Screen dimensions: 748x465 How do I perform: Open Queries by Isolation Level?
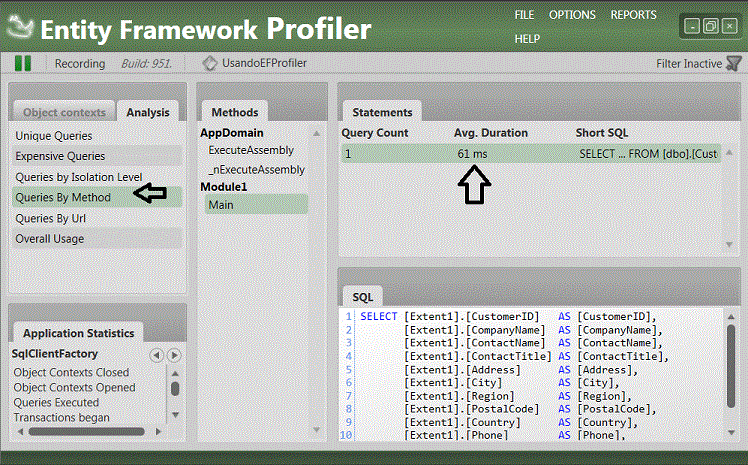pyautogui.click(x=97, y=177)
